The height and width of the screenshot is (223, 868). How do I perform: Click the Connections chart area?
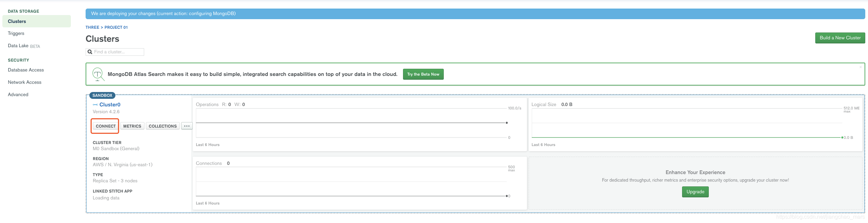pos(351,182)
